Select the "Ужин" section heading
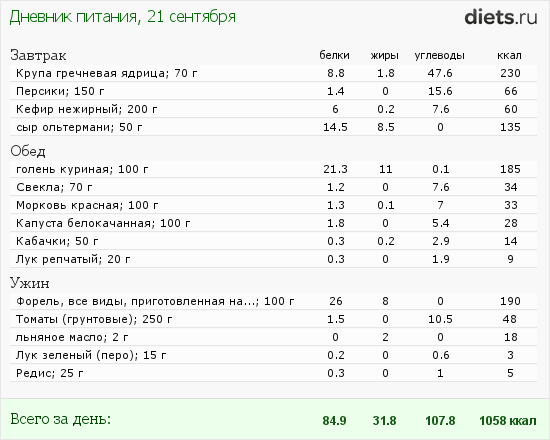Screen dimensions: 550x440 (29, 283)
